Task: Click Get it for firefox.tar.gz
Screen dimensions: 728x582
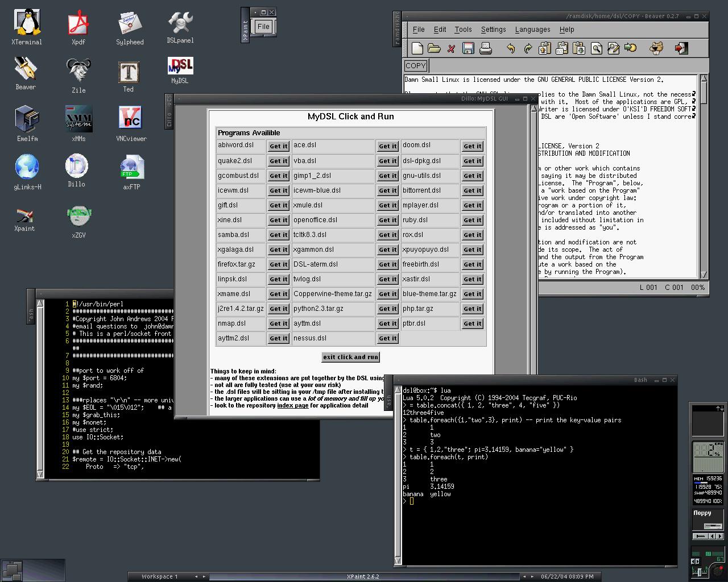Action: tap(279, 264)
